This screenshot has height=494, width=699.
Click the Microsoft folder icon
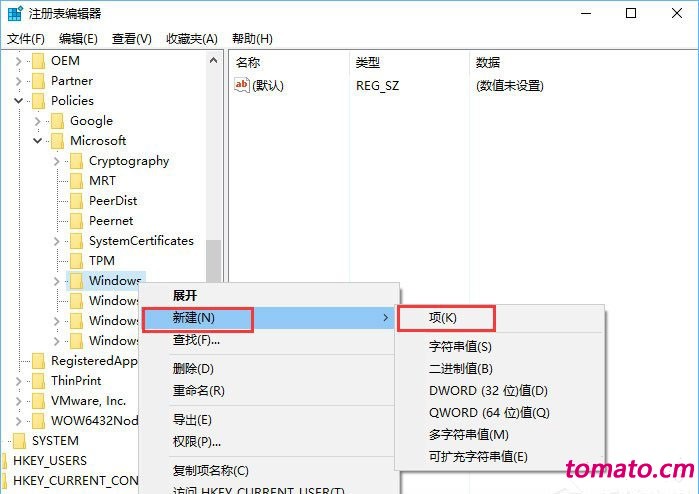pos(58,141)
